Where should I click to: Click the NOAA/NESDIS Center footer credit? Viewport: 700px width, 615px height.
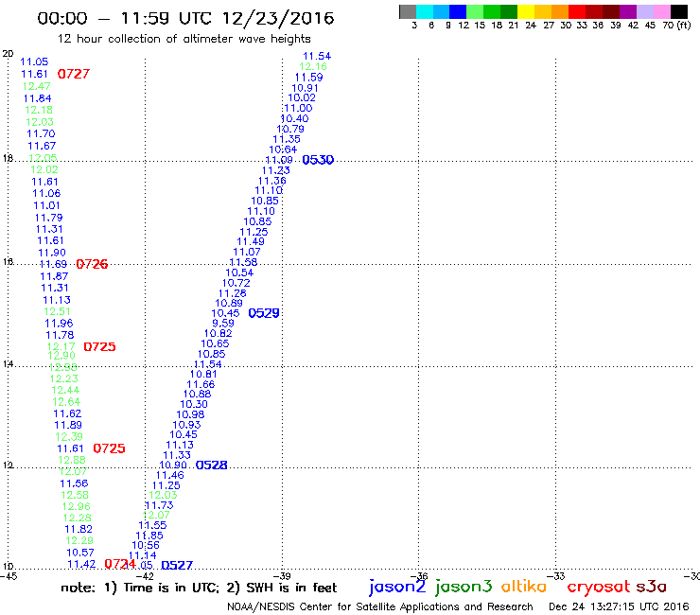coord(380,606)
